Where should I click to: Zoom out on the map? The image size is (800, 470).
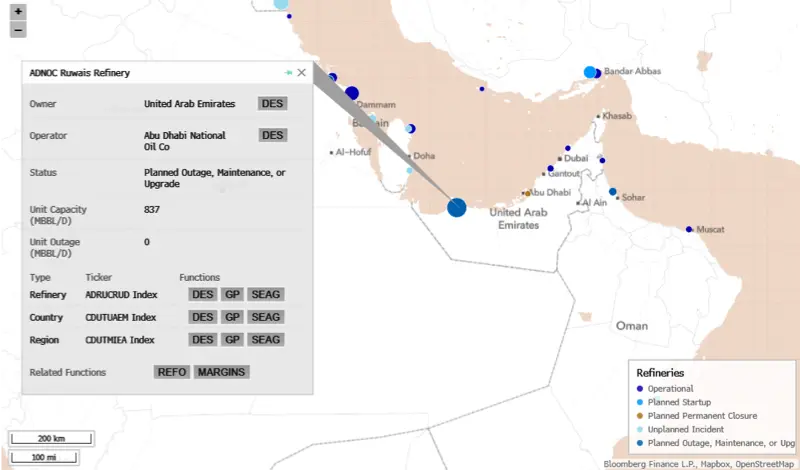pos(17,29)
